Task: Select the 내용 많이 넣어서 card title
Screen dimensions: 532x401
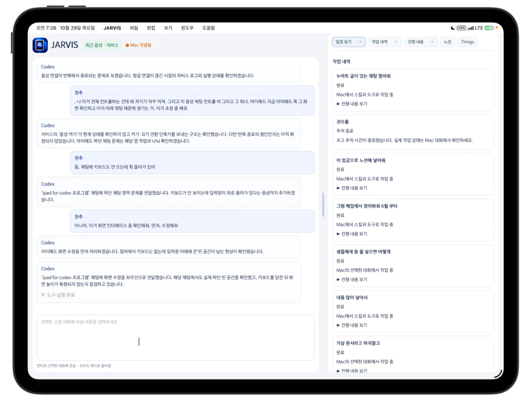Action: 352,297
